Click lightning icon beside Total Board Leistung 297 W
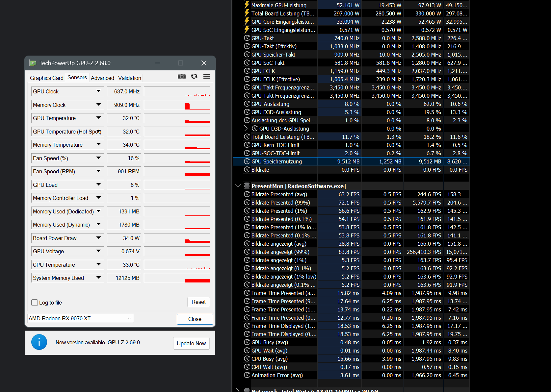Viewport: 551px width, 392px height. click(x=247, y=13)
